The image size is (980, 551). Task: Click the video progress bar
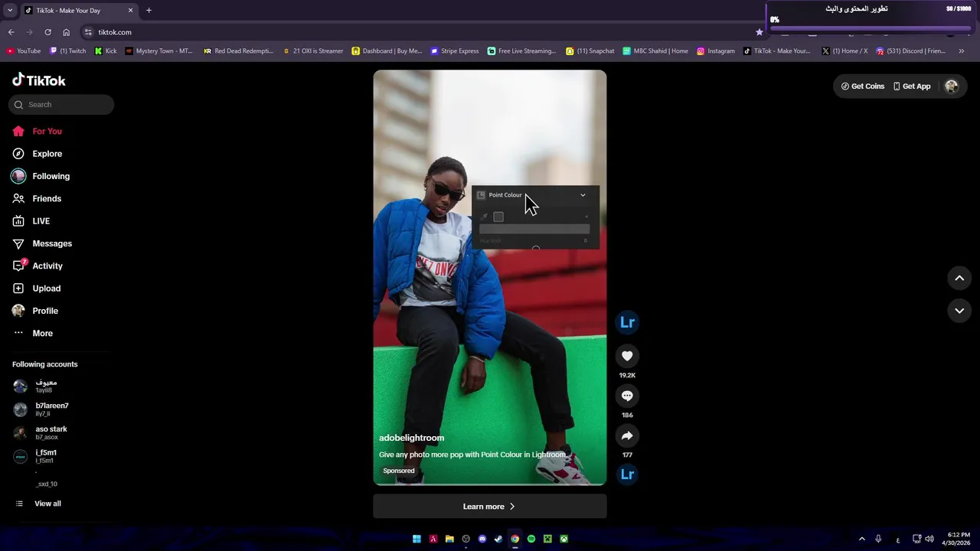[490, 484]
